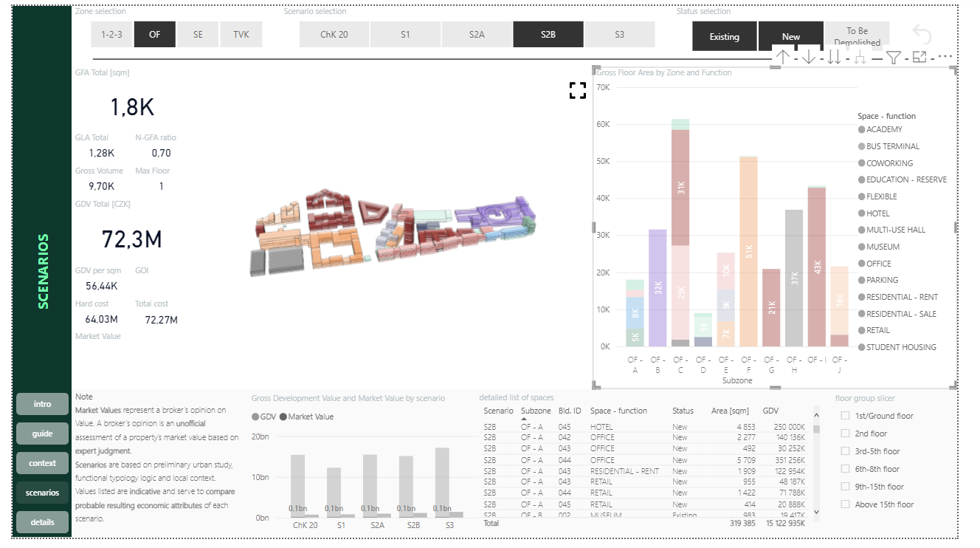
Task: Select STUDENT HOUSING legend item
Action: click(897, 347)
